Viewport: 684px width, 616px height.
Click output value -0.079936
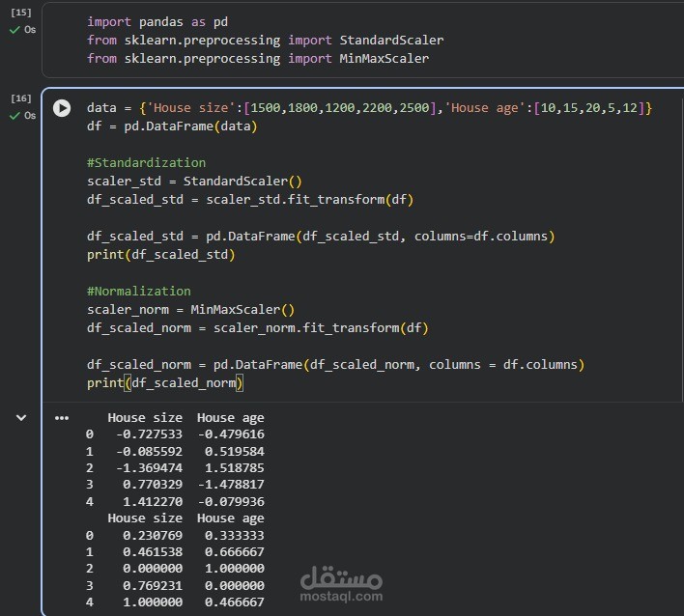(231, 502)
